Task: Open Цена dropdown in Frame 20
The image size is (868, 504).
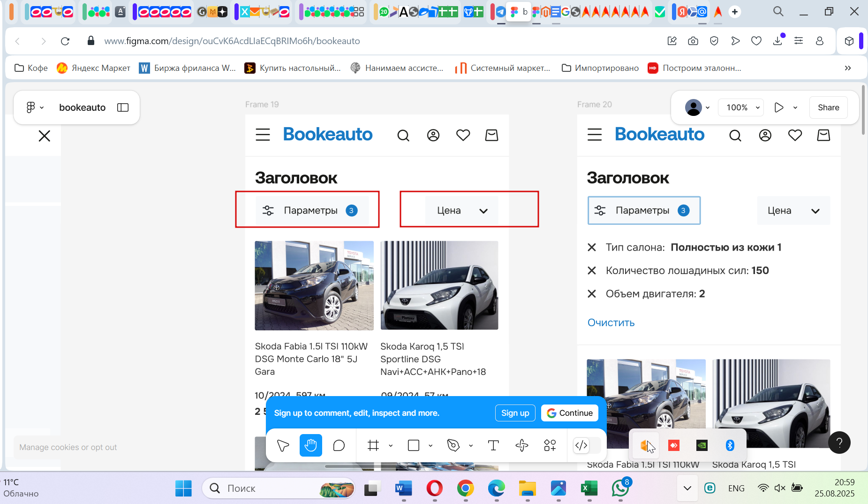Action: coord(793,211)
